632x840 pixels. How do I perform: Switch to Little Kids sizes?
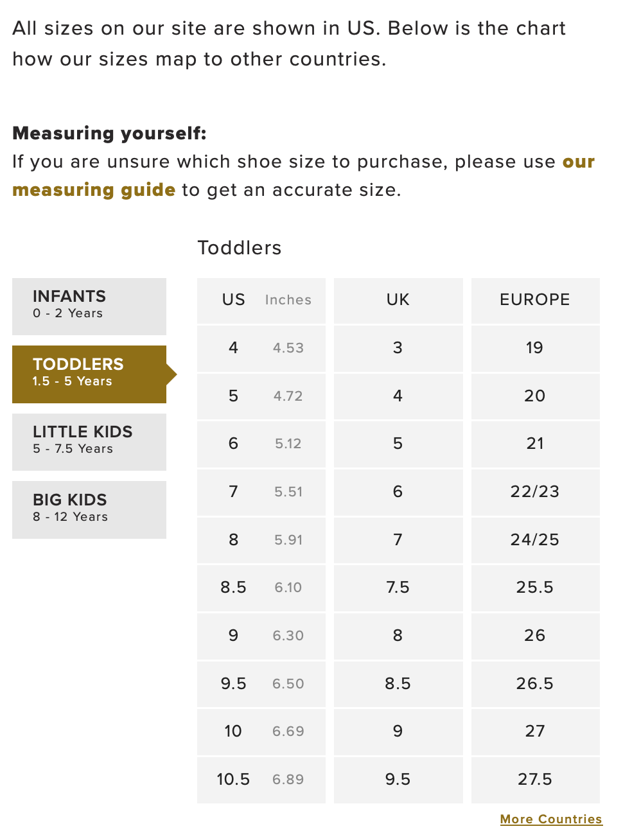(89, 442)
